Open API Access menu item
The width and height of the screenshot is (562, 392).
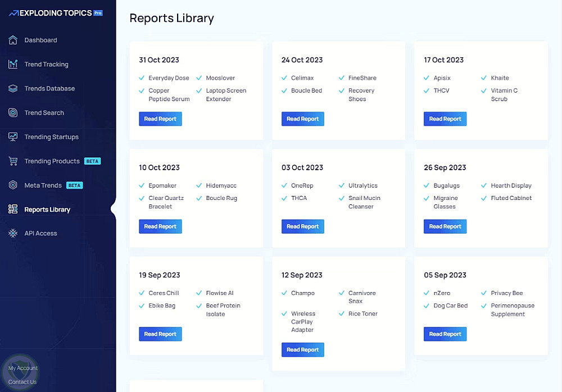pyautogui.click(x=40, y=233)
